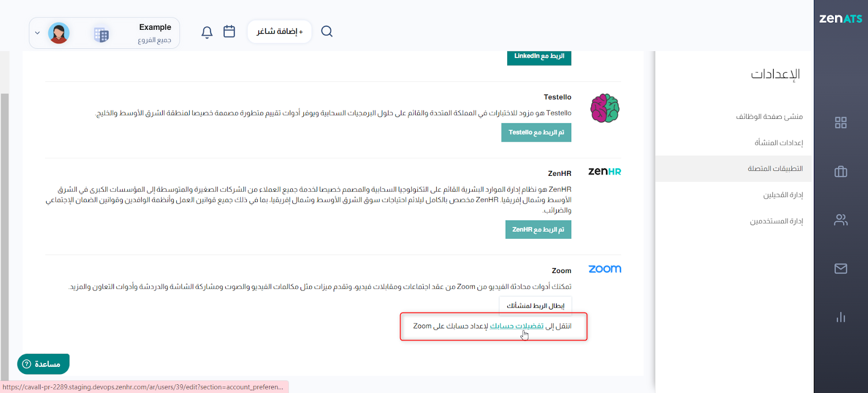868x393 pixels.
Task: Select إدارة المستخدمين settings item
Action: [x=776, y=221]
